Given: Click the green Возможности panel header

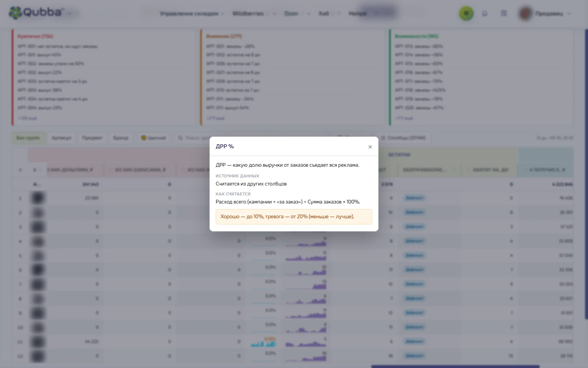Looking at the screenshot, I should point(416,36).
